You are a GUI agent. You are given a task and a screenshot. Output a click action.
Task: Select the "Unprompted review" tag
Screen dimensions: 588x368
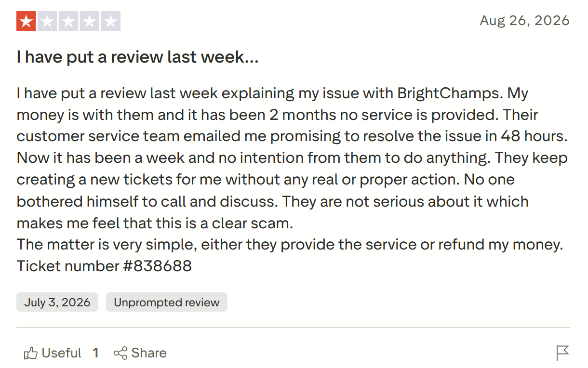coord(167,302)
